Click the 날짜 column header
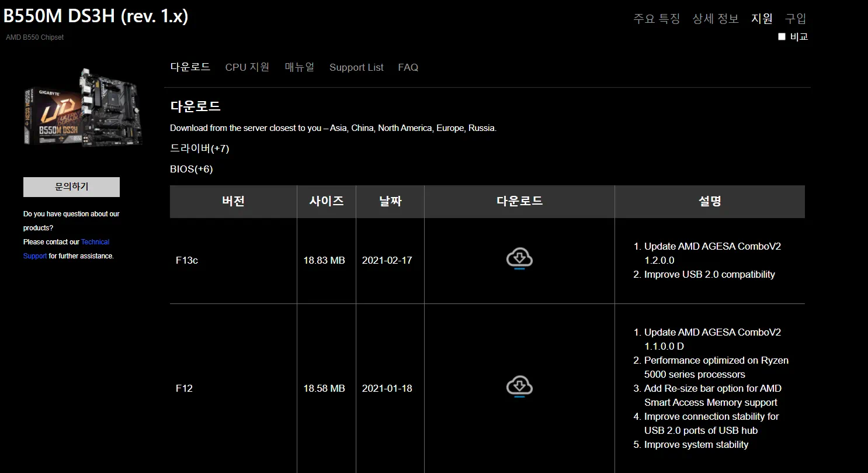Viewport: 868px width, 473px height. click(x=390, y=202)
